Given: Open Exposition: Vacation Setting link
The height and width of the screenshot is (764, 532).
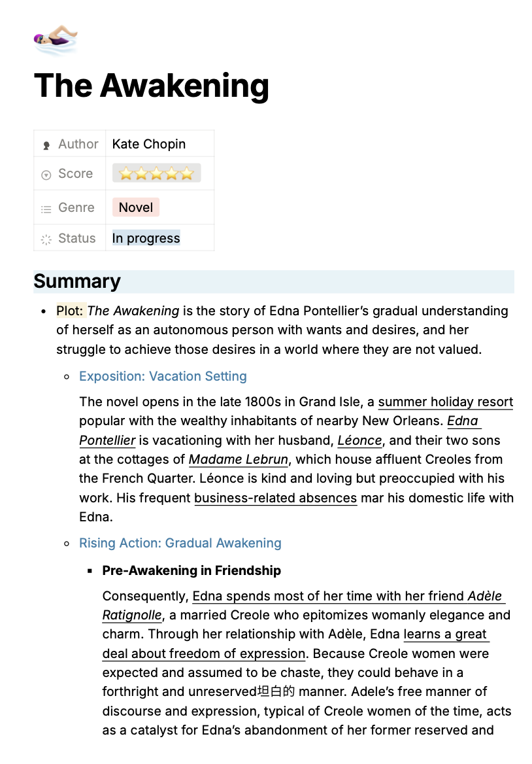Looking at the screenshot, I should coord(163,376).
